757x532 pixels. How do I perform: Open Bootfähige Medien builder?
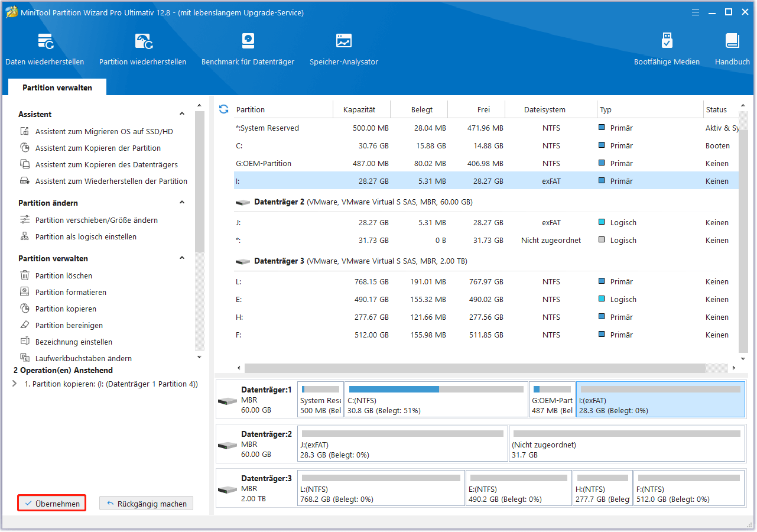(667, 50)
